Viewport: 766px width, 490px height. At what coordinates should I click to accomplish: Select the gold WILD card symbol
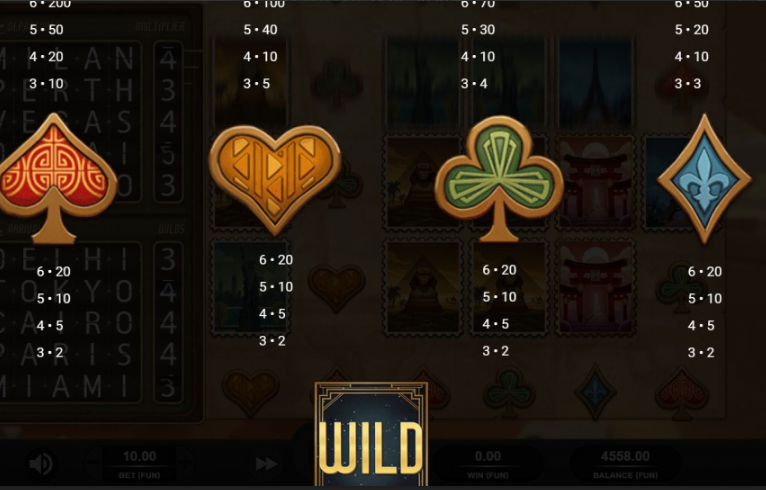pos(371,434)
